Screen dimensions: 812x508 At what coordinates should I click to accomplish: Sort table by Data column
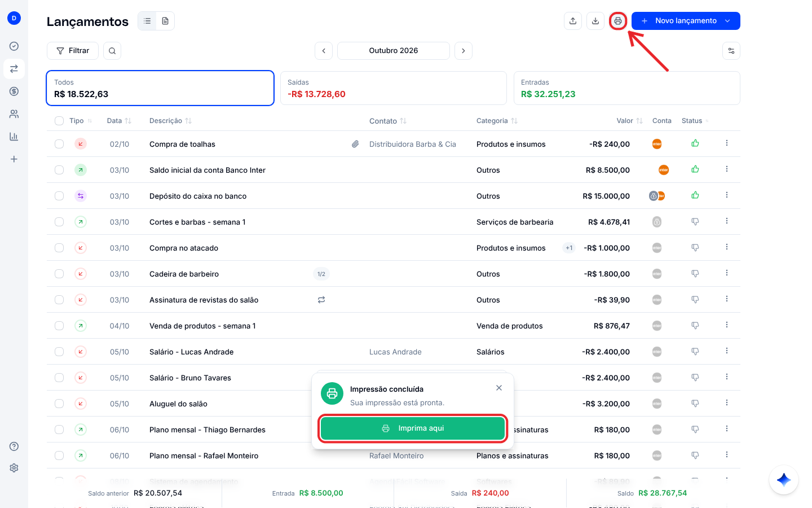point(119,121)
